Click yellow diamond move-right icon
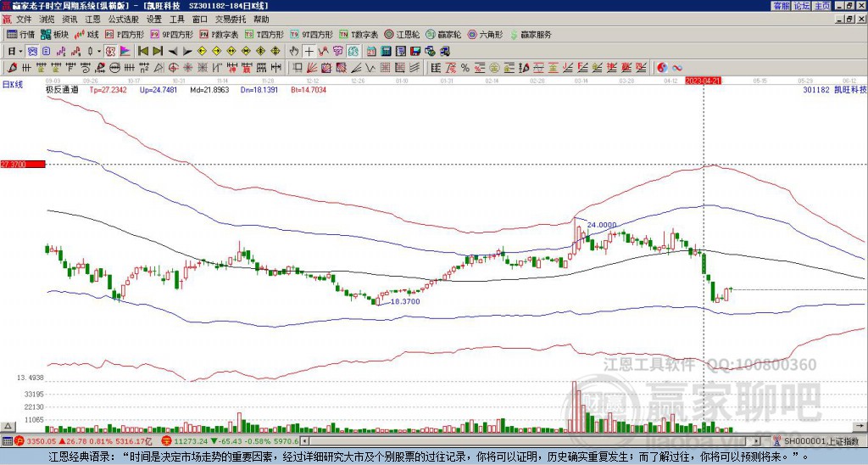The height and width of the screenshot is (465, 868). 216,52
